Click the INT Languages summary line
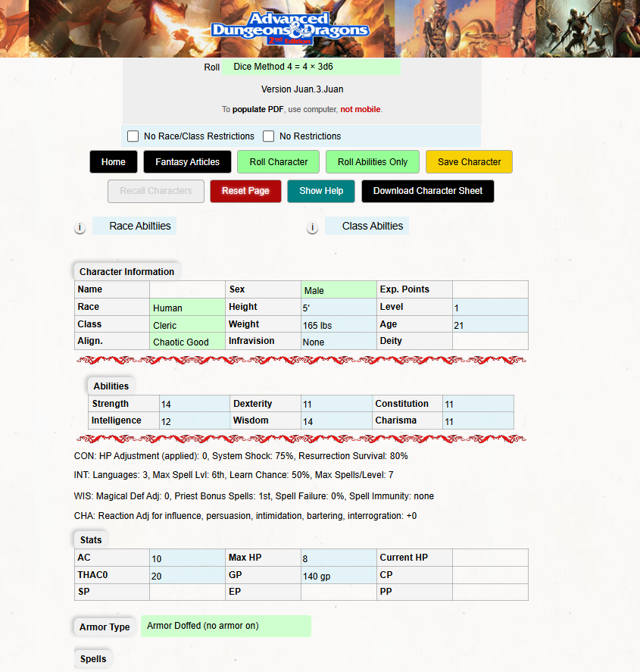 [x=233, y=475]
